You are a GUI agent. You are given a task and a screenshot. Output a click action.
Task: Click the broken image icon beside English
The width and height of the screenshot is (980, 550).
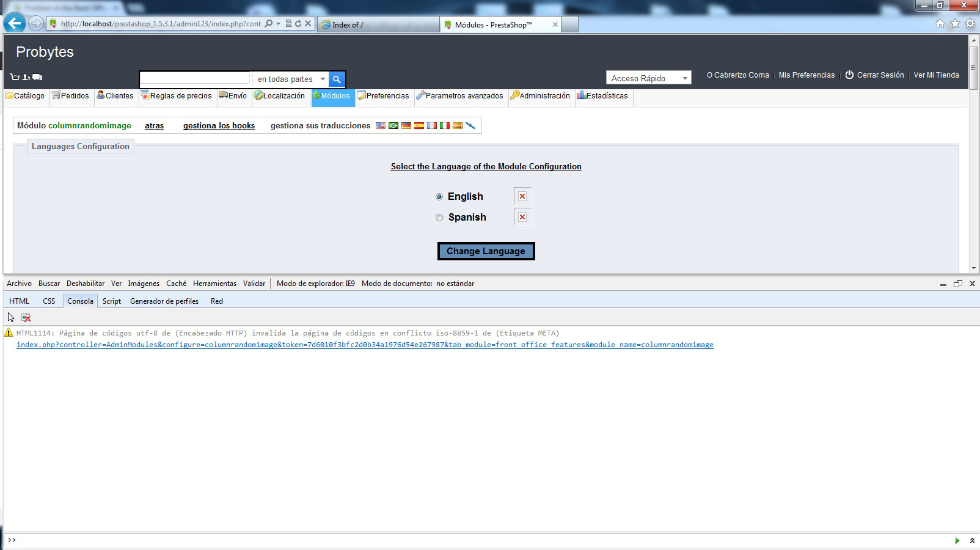pyautogui.click(x=522, y=196)
